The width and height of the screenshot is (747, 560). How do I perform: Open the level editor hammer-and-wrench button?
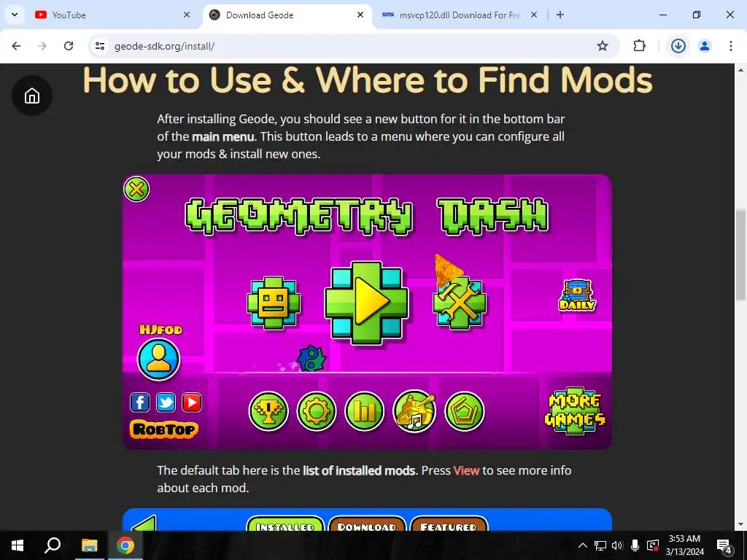point(460,303)
